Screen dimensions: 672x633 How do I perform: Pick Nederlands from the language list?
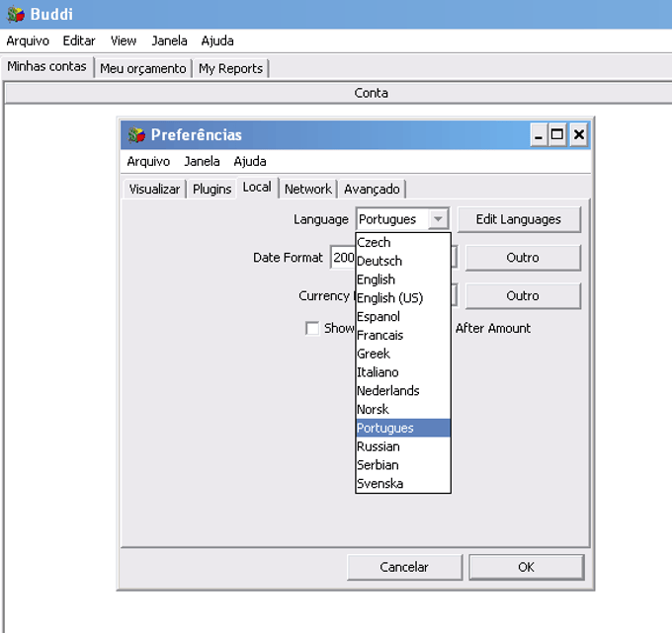pyautogui.click(x=403, y=391)
